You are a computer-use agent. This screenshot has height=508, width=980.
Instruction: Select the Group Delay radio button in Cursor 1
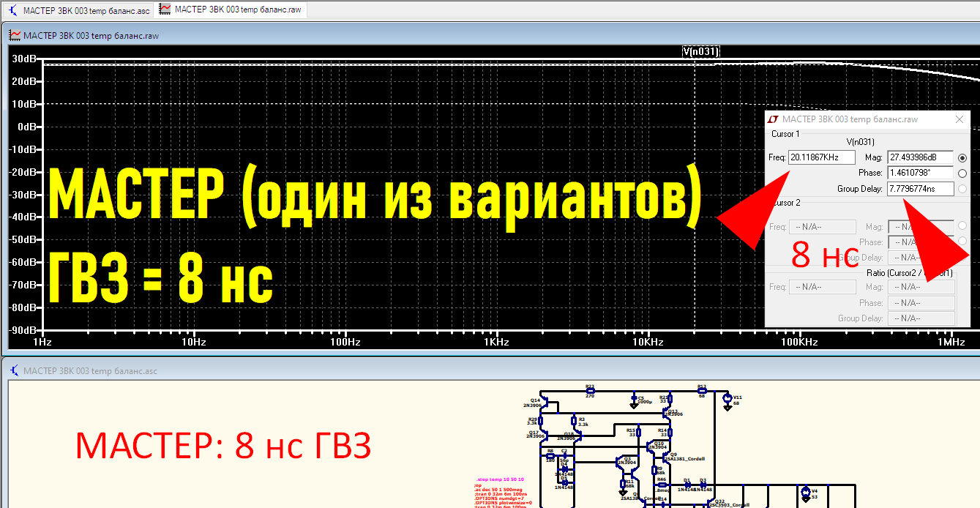click(962, 188)
